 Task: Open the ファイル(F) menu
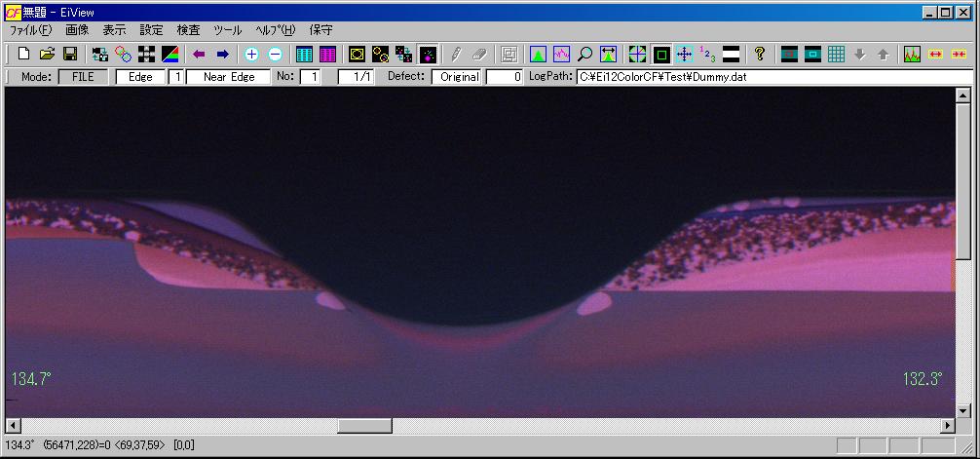(x=30, y=30)
